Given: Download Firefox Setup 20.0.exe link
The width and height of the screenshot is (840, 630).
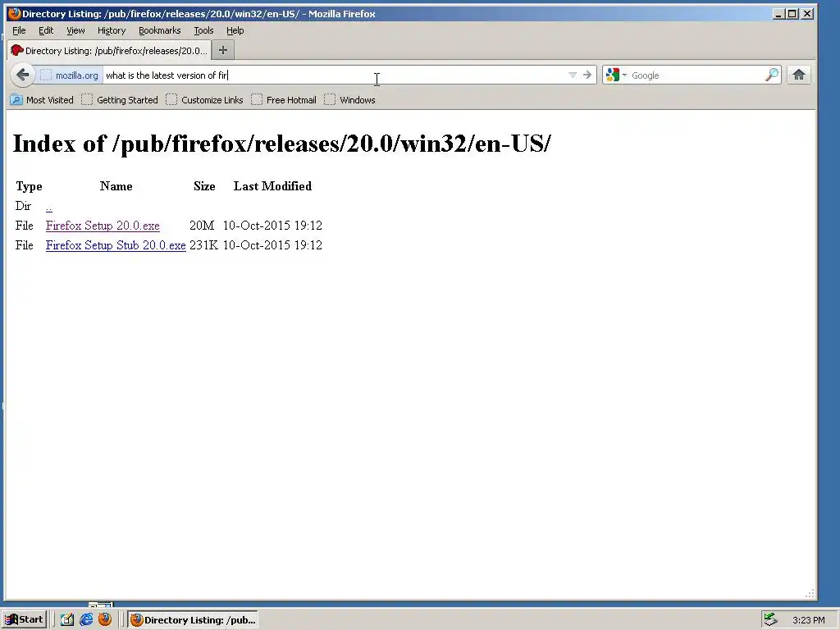Looking at the screenshot, I should tap(103, 226).
